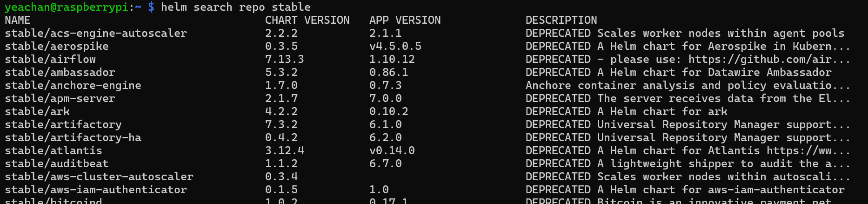Click the APP VERSION column header

click(x=405, y=20)
